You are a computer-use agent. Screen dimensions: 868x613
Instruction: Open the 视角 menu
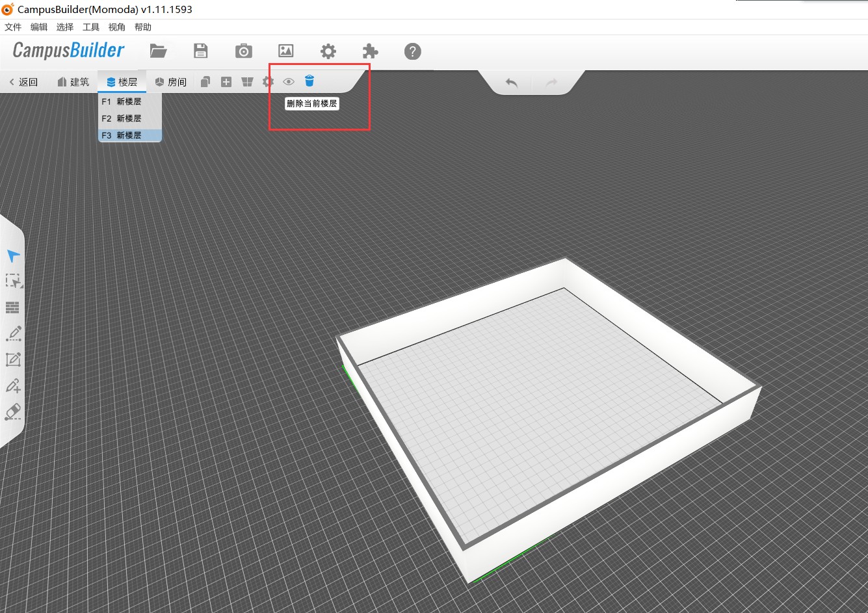pos(117,27)
